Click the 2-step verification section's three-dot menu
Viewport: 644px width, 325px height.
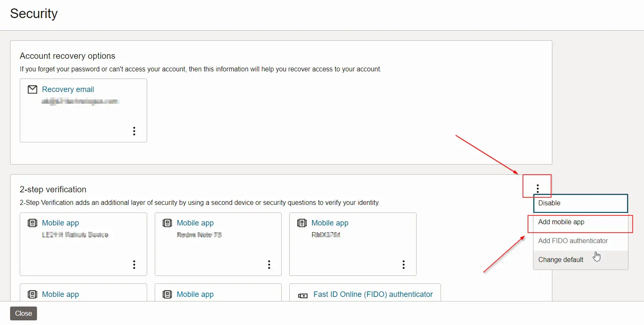coord(537,189)
